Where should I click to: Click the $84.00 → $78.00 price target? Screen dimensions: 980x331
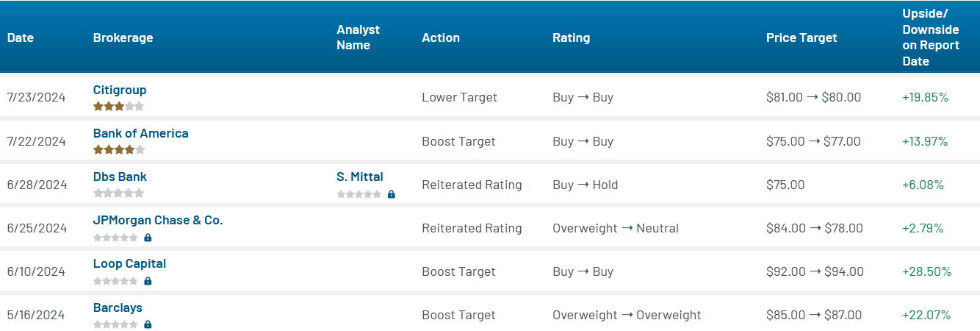coord(815,228)
